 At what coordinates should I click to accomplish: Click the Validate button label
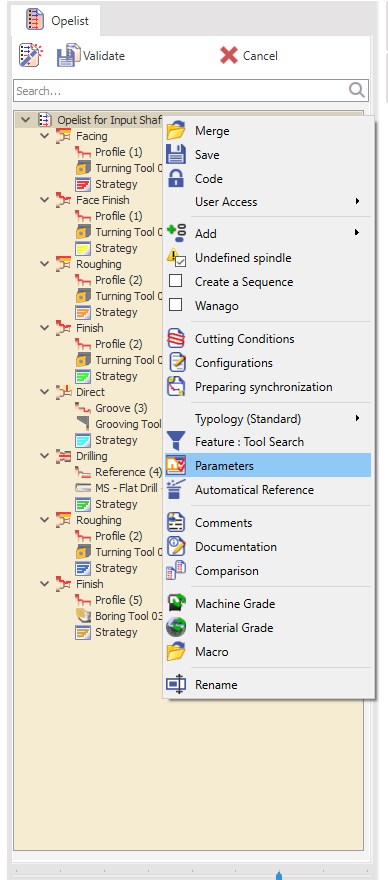104,56
